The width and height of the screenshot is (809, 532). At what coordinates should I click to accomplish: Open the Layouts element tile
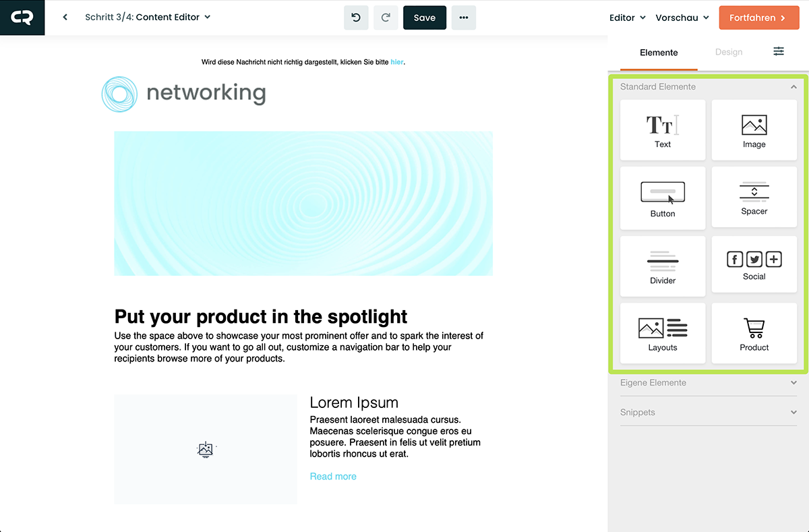pyautogui.click(x=662, y=333)
